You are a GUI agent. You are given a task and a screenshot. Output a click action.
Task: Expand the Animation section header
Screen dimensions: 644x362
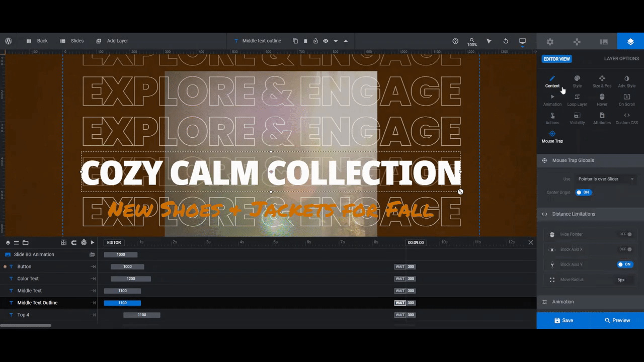click(590, 302)
